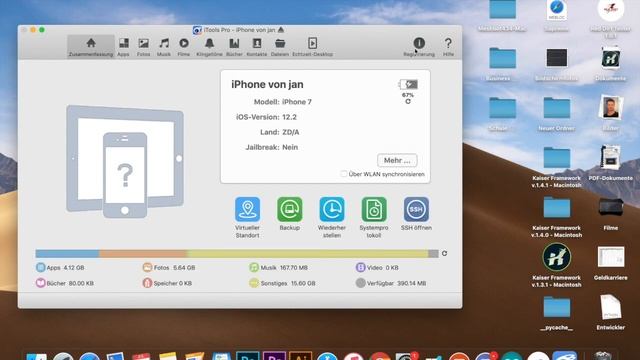Click the battery charging indicator

tap(408, 84)
